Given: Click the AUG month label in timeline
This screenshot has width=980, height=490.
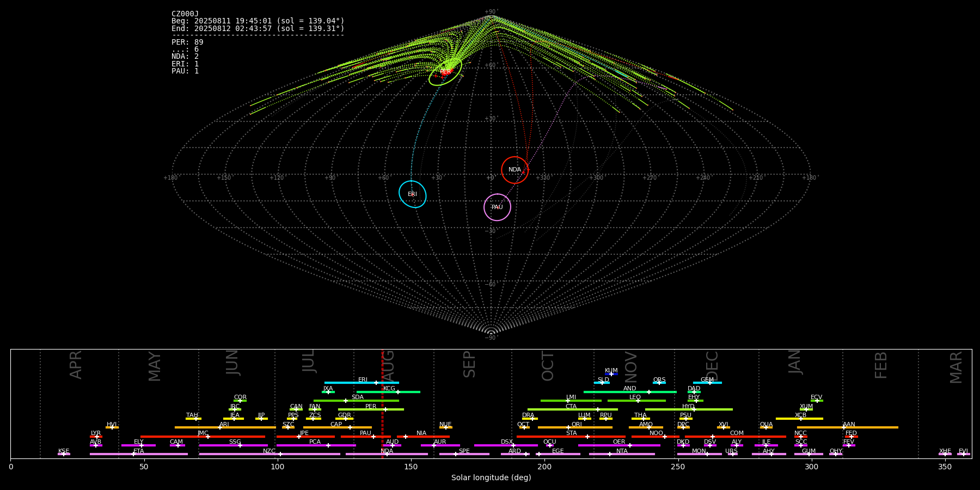Looking at the screenshot, I should [x=388, y=366].
